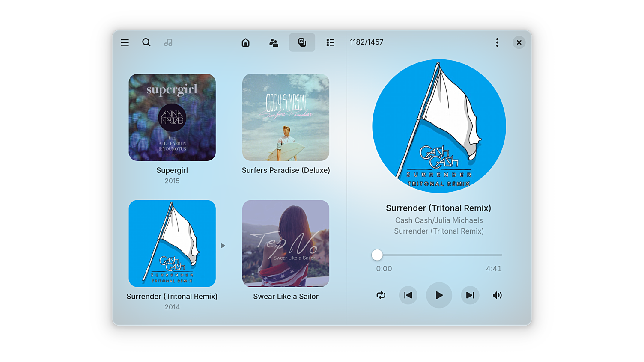Click the small play arrow beside Surrender album
Screen dimensions: 644x362
click(223, 246)
